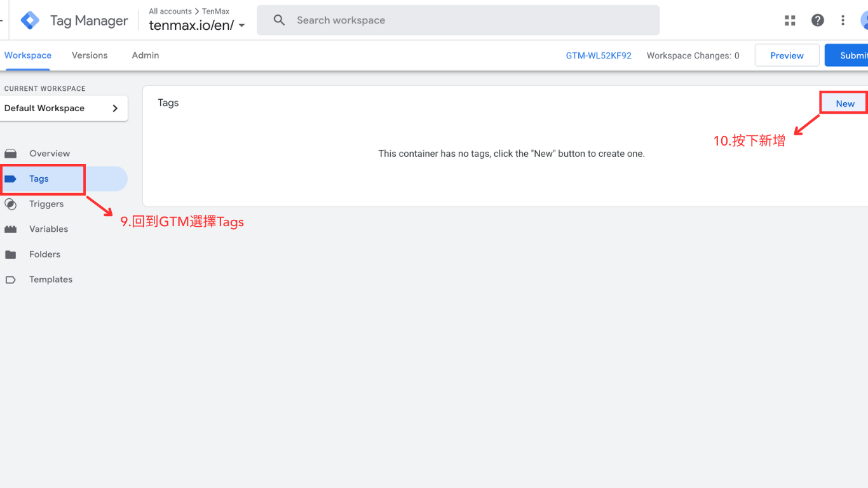Click into the Search workspace field
Screen dimensions: 868x488
458,20
